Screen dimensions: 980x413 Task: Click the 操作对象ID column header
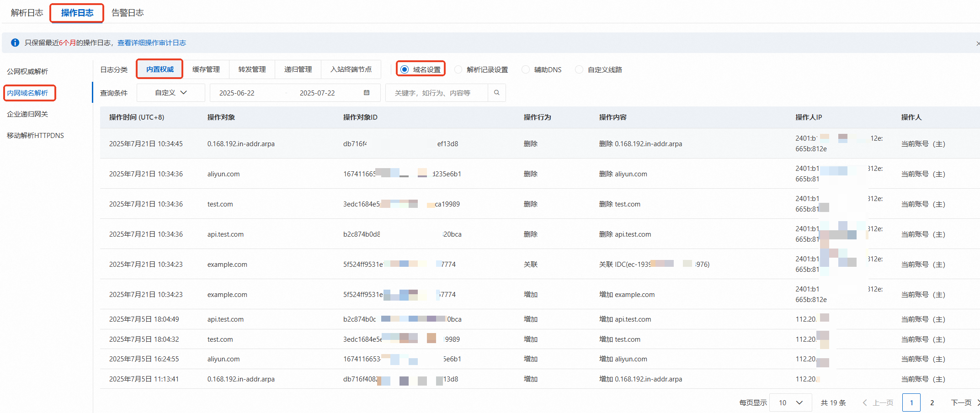coord(360,117)
